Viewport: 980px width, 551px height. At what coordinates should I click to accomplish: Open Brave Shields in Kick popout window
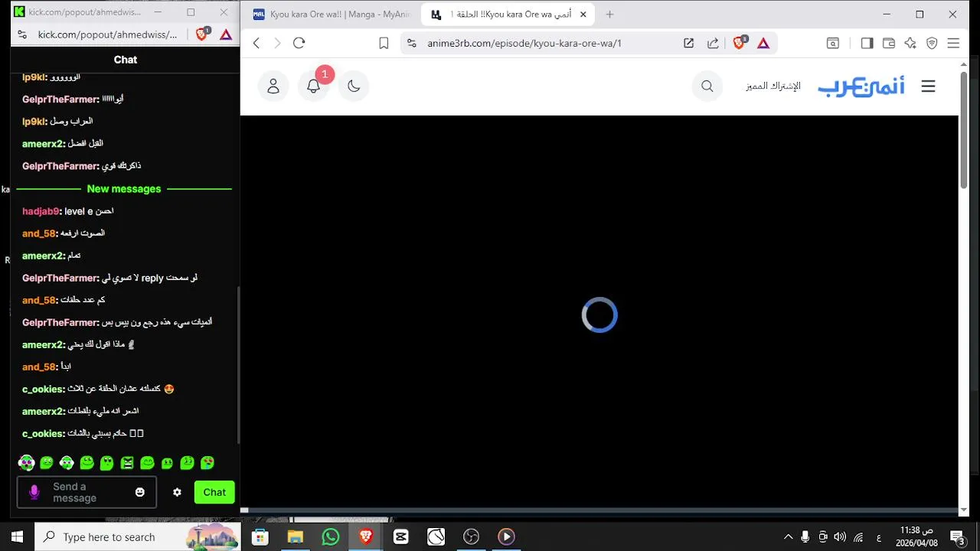pos(202,34)
